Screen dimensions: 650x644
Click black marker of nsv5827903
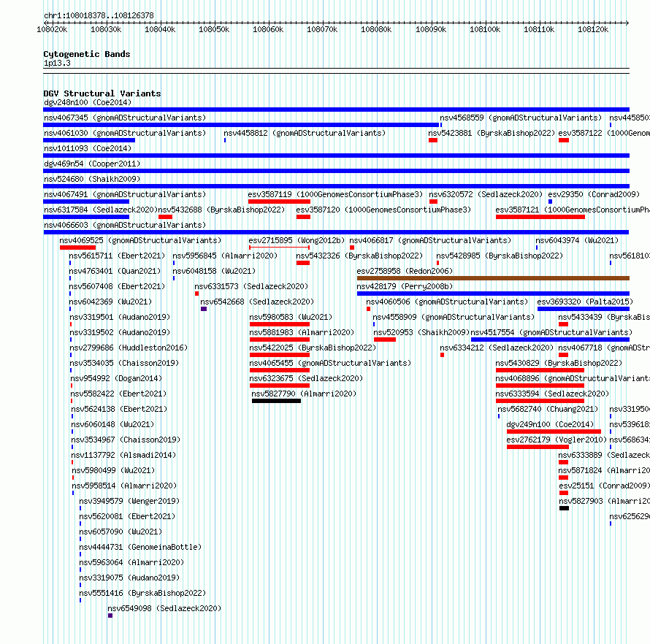pos(564,508)
